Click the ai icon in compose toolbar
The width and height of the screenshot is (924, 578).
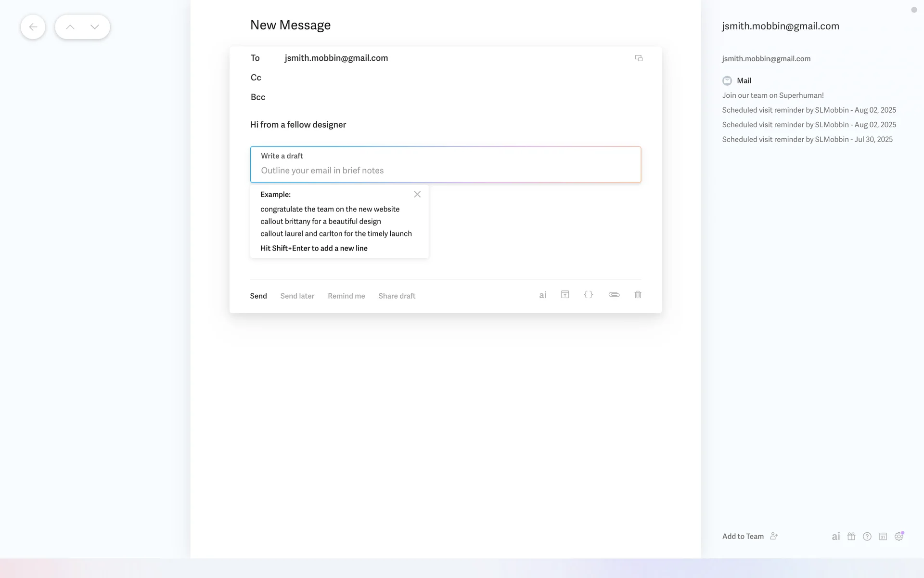[542, 295]
